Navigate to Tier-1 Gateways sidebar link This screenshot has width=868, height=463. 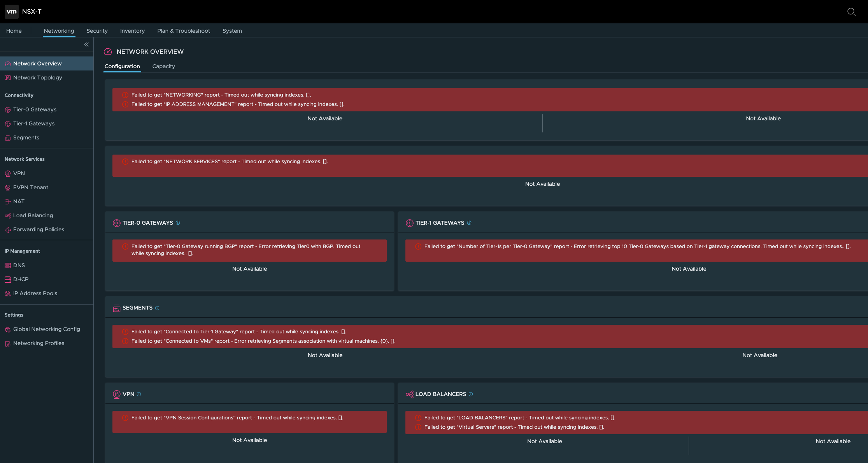tap(34, 123)
